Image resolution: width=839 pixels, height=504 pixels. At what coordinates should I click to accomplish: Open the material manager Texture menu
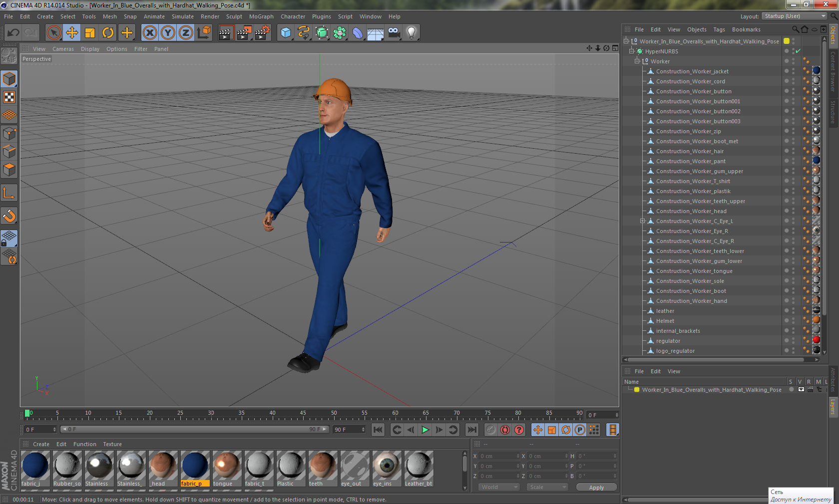click(112, 444)
